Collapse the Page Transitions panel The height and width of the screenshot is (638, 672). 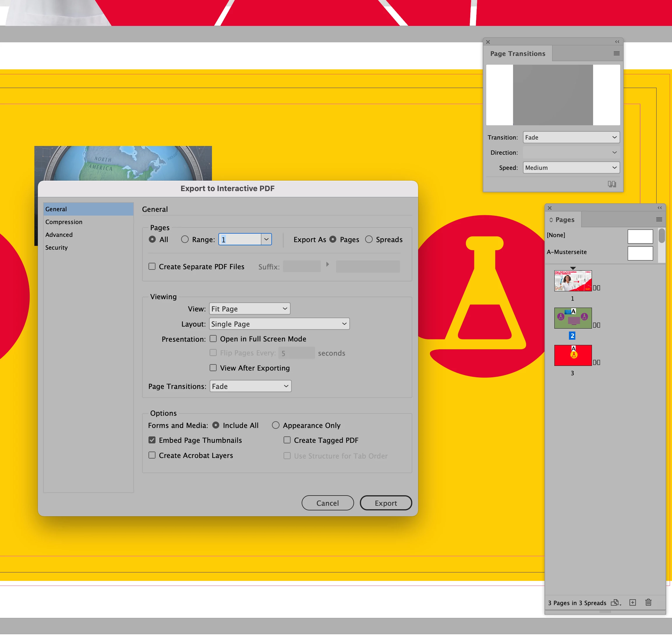tap(617, 42)
